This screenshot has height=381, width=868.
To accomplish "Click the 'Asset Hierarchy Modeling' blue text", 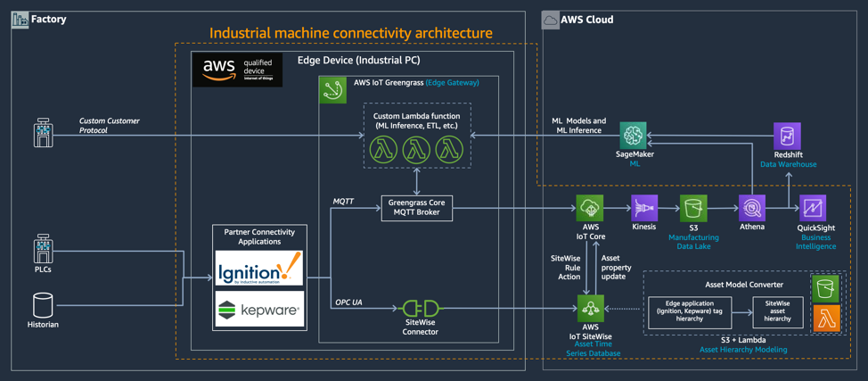I will (743, 350).
